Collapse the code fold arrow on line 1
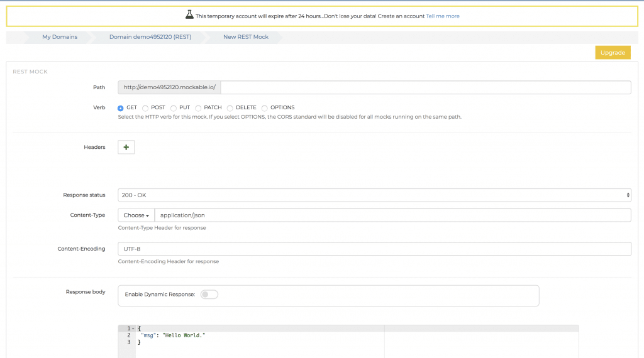This screenshot has height=358, width=644. point(133,328)
